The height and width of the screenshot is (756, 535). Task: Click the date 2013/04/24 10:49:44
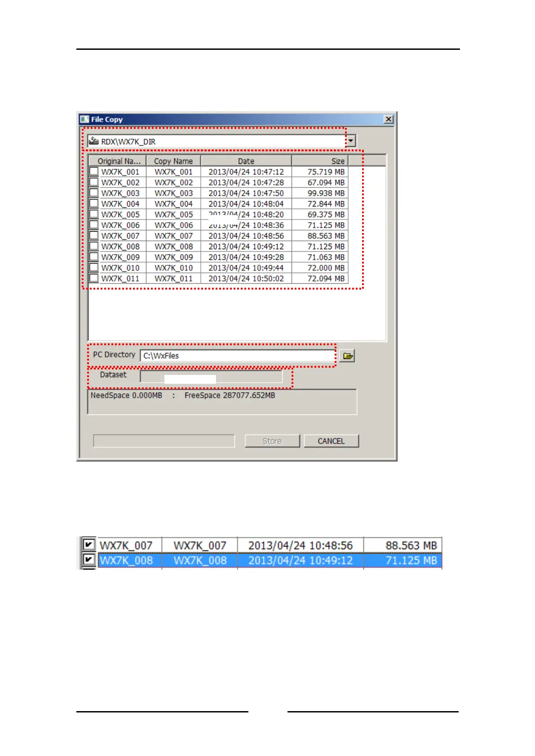(246, 268)
